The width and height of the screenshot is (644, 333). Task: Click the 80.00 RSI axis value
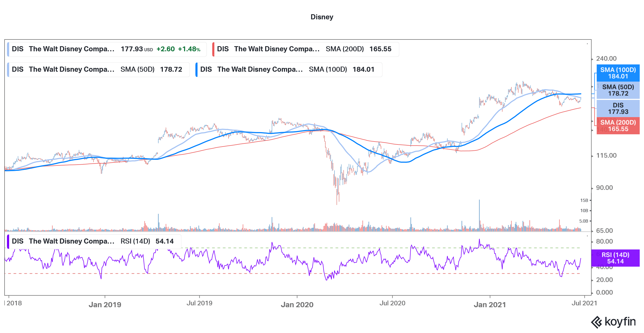coord(604,241)
